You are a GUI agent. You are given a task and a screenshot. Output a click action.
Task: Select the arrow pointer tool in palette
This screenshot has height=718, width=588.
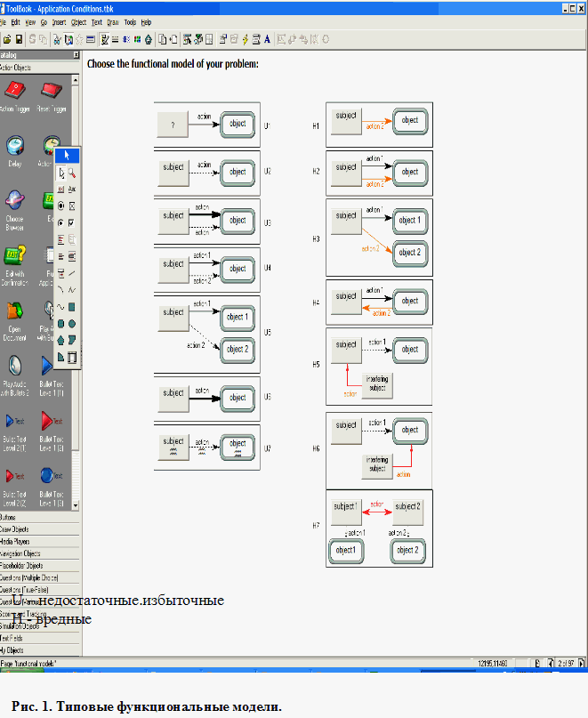[x=61, y=173]
